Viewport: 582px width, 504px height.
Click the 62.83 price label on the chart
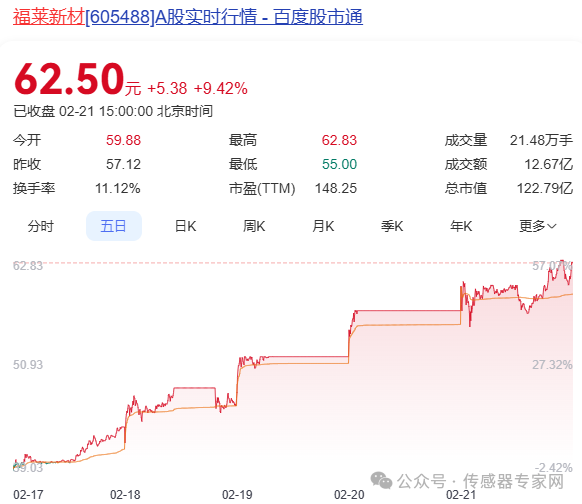pos(28,266)
